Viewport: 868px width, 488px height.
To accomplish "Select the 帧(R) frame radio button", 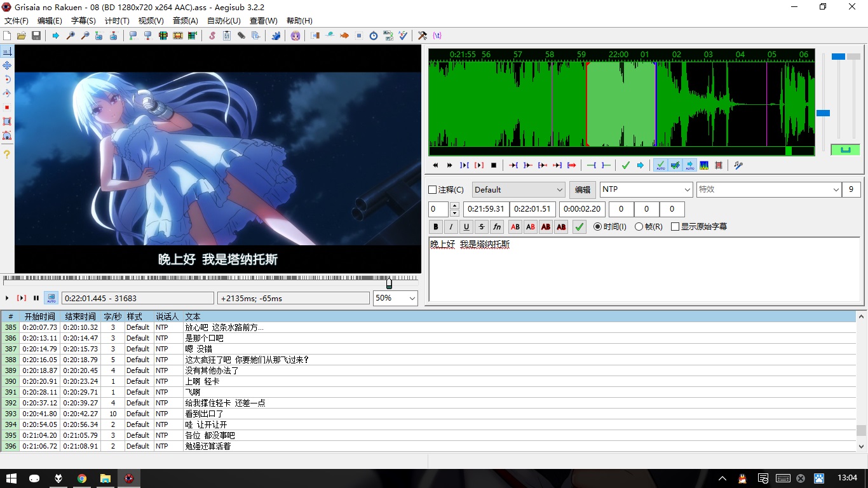I will tap(639, 227).
